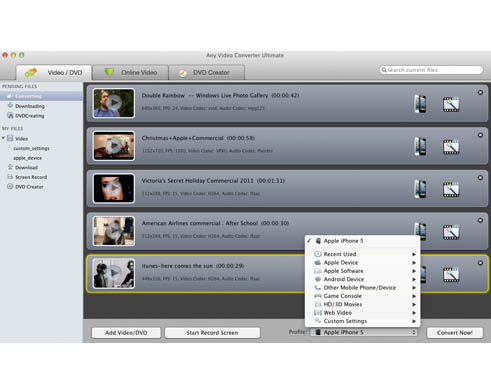Open Apple Device submenu
The height and width of the screenshot is (371, 491).
[x=363, y=263]
